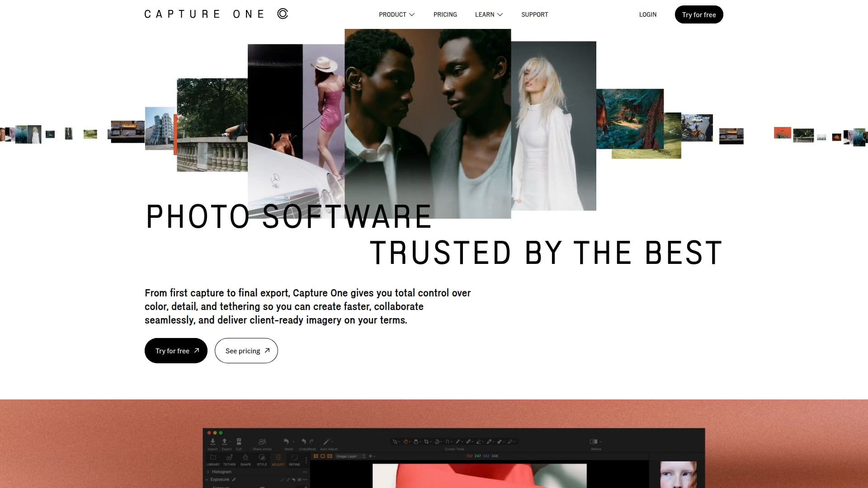Screen dimensions: 868x488
Task: Click the Before comparison icon in app preview
Action: click(x=594, y=441)
